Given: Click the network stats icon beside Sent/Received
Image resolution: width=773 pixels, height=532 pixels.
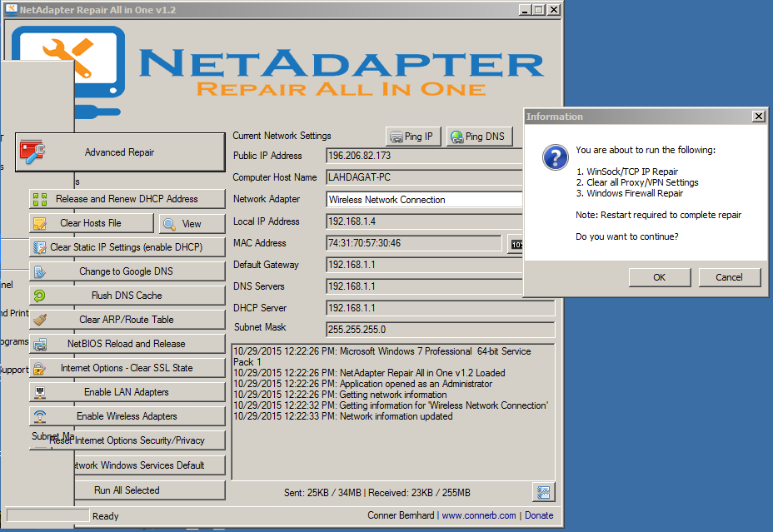Looking at the screenshot, I should 544,492.
